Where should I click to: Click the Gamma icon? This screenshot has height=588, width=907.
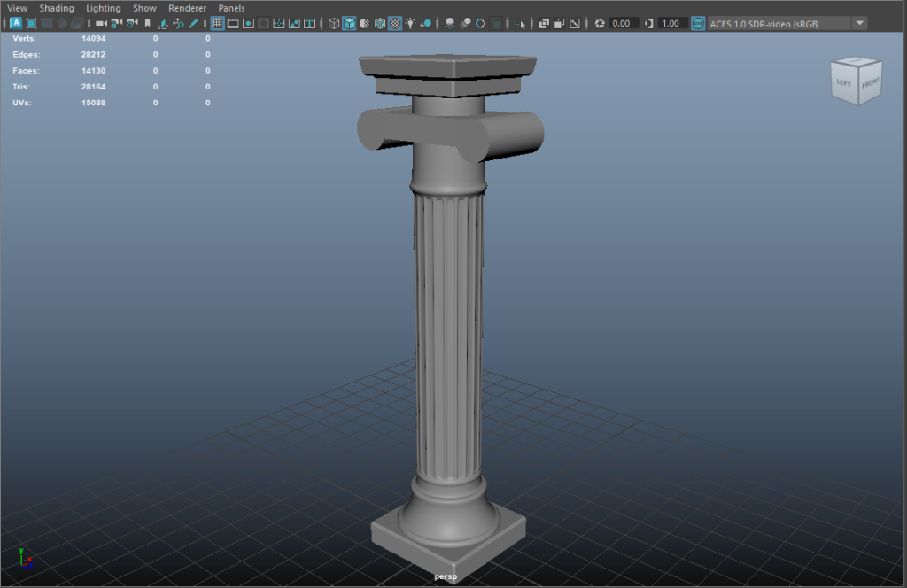tap(649, 23)
